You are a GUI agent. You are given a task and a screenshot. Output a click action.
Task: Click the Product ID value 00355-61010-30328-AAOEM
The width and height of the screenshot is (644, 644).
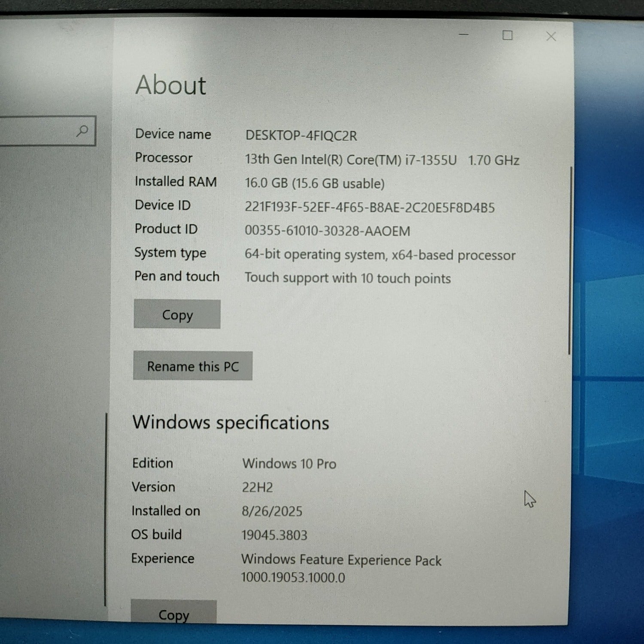tap(327, 231)
